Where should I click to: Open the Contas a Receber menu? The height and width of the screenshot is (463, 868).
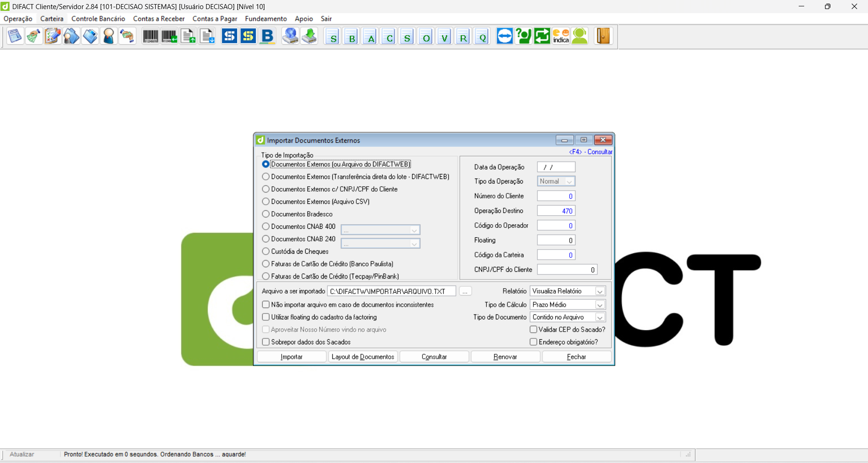point(159,19)
